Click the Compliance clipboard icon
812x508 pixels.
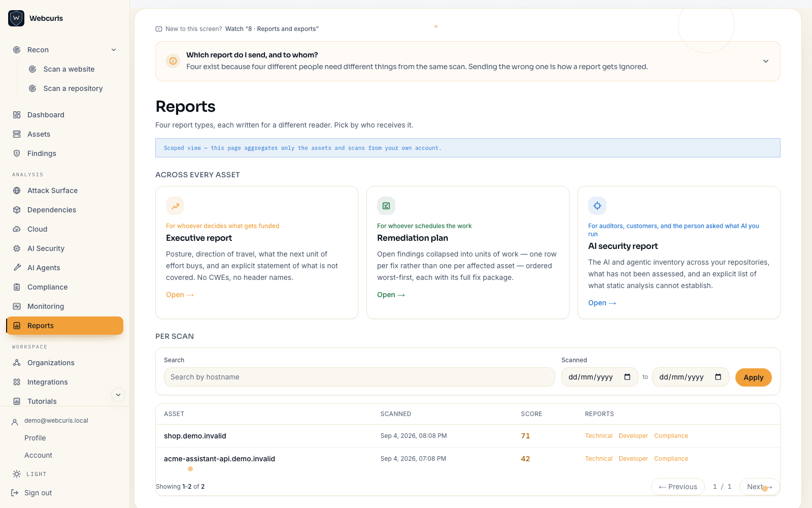point(17,287)
